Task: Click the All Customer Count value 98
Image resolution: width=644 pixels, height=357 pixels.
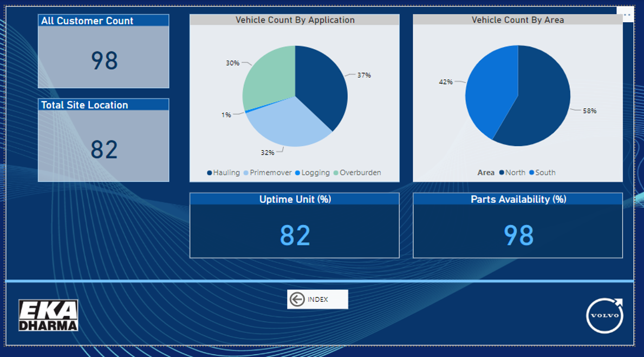Action: click(x=105, y=61)
